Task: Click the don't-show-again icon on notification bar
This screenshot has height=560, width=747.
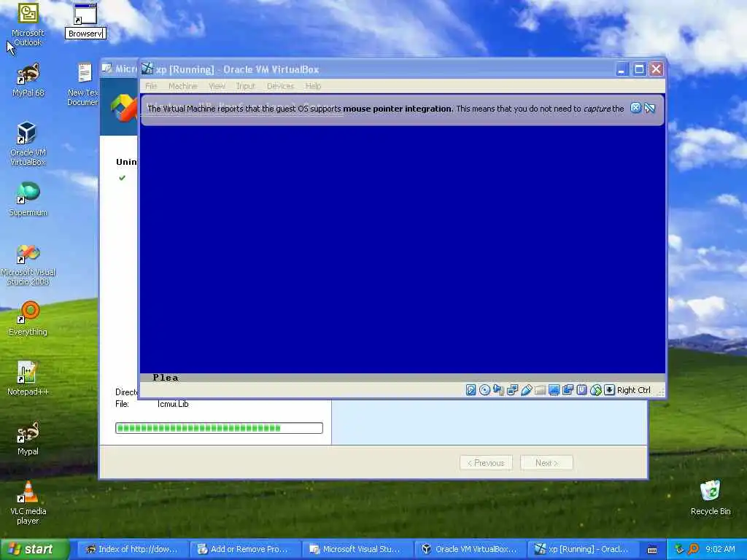Action: tap(650, 108)
